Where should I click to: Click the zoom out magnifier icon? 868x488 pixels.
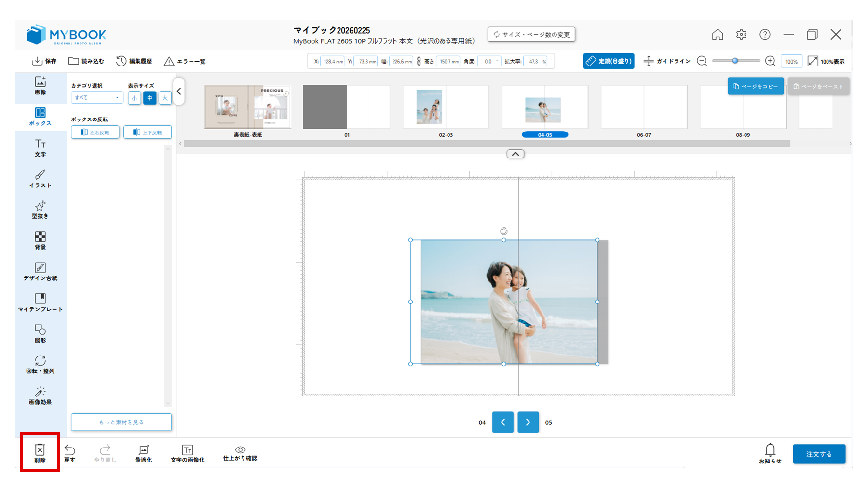(702, 61)
